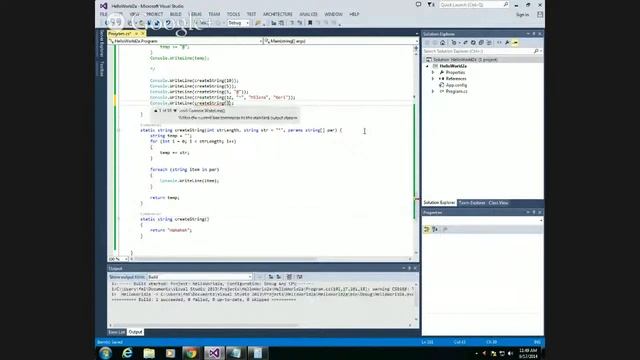Click the volume speaker icon in system tray
640x360 pixels.
(510, 353)
